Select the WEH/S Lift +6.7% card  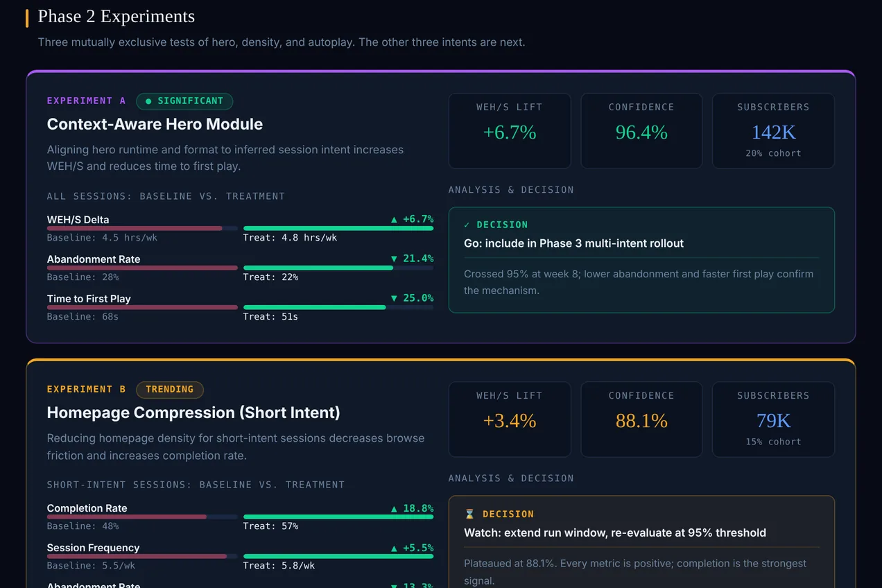(x=510, y=131)
